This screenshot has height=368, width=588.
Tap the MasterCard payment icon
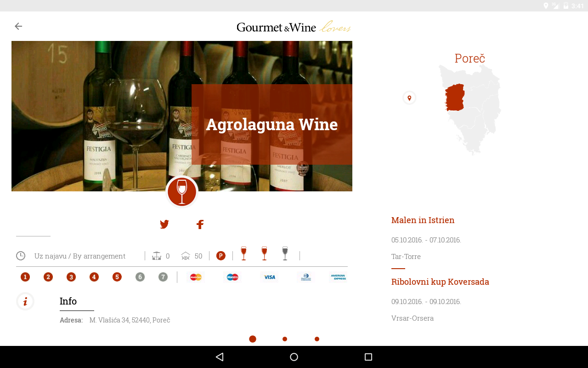click(196, 277)
